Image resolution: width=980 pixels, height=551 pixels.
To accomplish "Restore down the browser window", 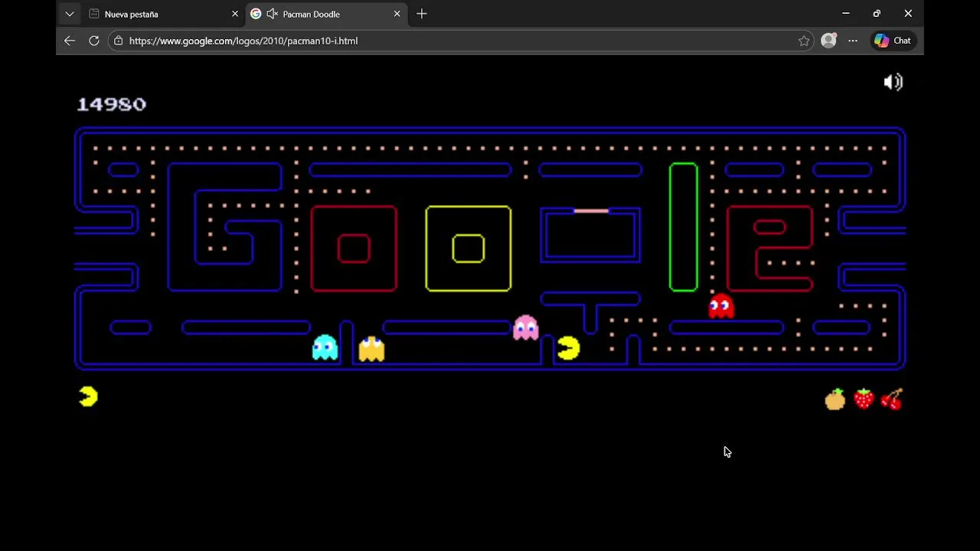I will 877,14.
